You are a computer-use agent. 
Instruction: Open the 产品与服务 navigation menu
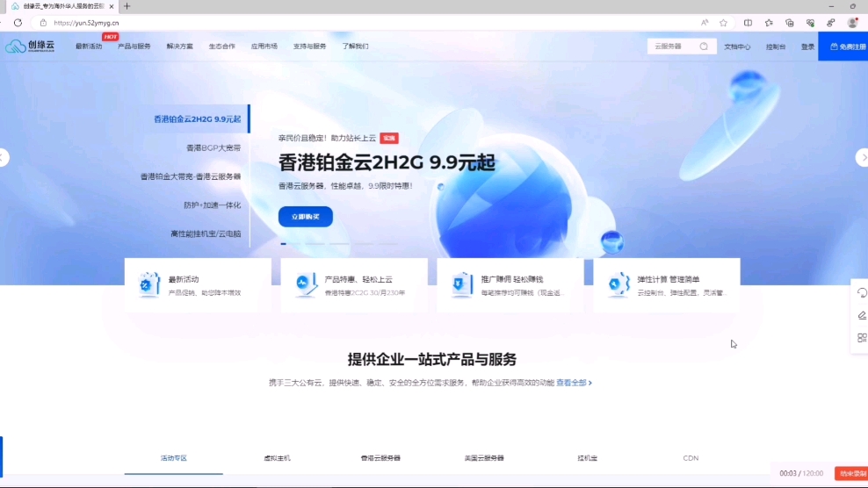(x=134, y=47)
